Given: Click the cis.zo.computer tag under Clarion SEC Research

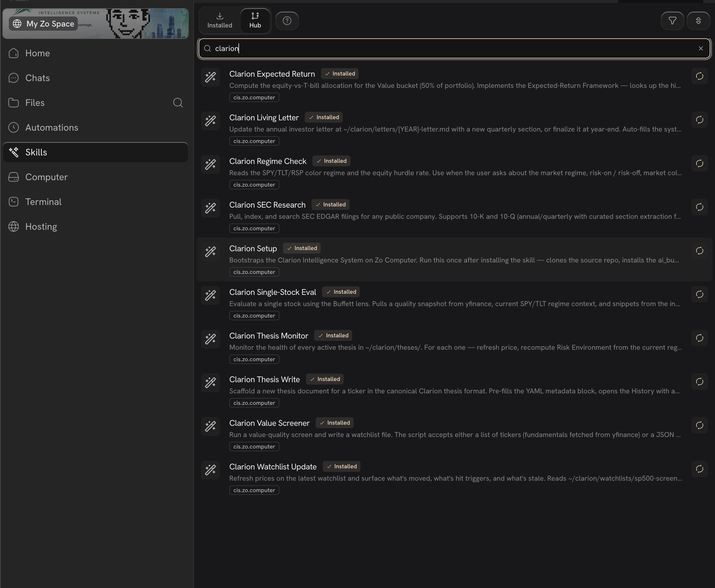Looking at the screenshot, I should 254,228.
